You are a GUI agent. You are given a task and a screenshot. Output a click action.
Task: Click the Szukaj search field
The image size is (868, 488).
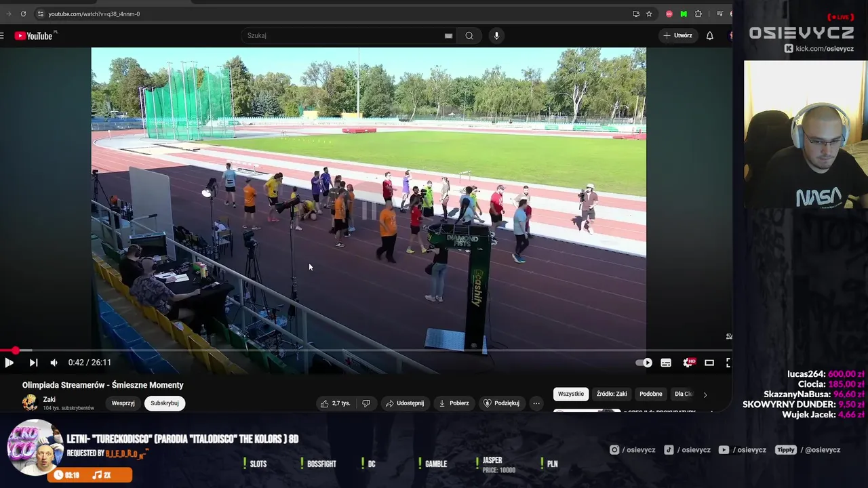click(x=342, y=35)
